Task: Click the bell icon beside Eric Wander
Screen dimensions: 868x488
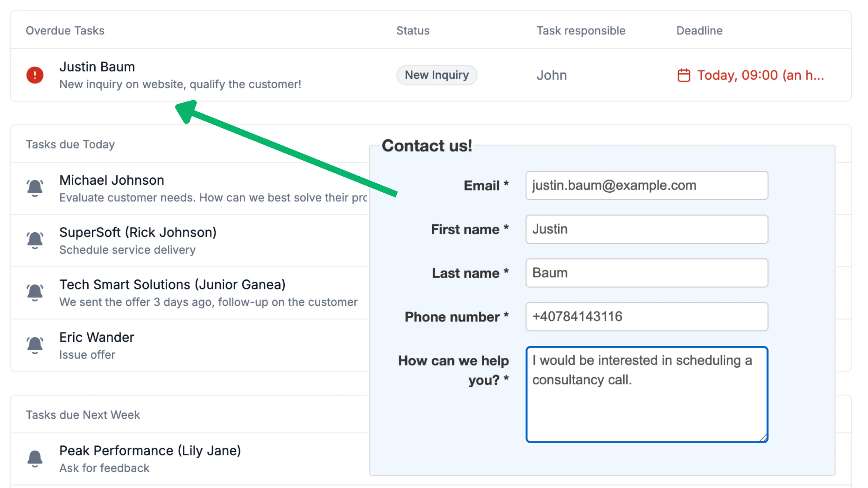Action: 35,345
